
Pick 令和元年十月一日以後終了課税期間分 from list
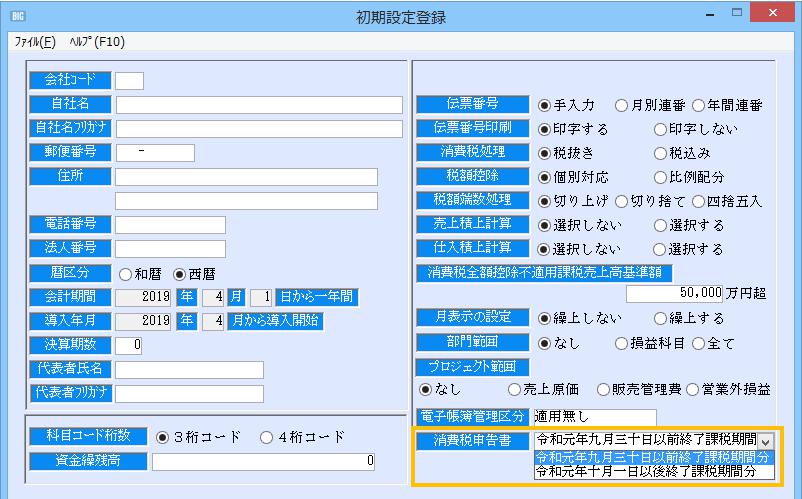[x=645, y=471]
